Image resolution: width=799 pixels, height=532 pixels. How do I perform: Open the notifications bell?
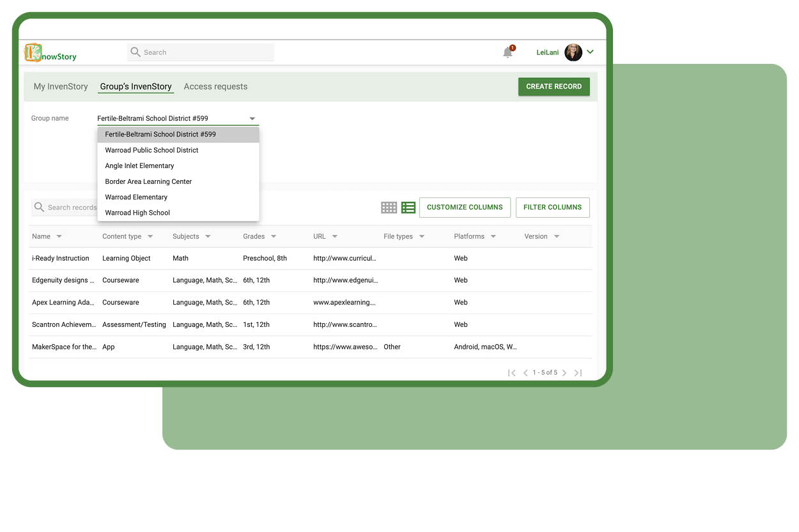click(508, 52)
